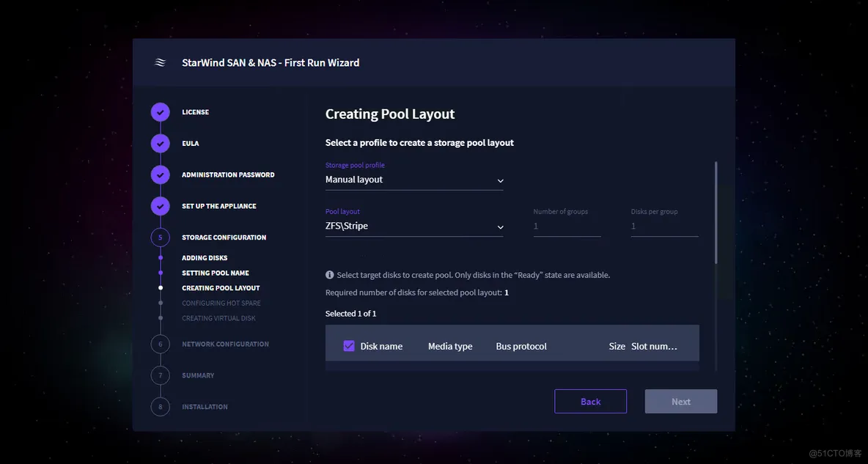Image resolution: width=868 pixels, height=464 pixels.
Task: Click the info icon beside disk selection hint
Action: tap(330, 275)
